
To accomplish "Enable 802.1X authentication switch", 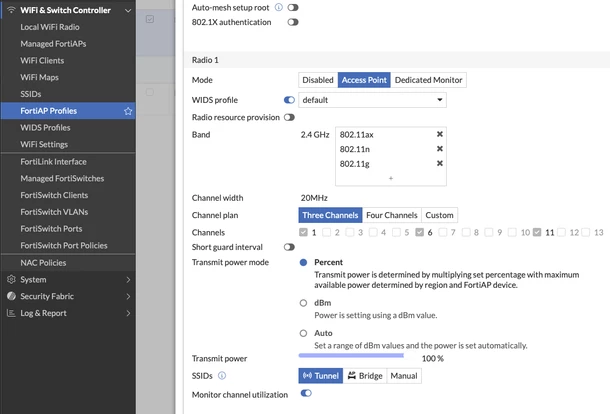I will [x=293, y=22].
